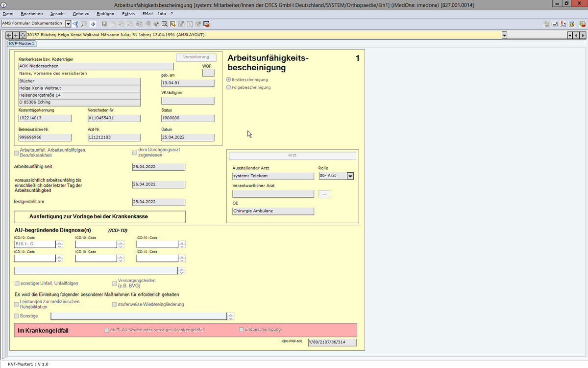588x368 pixels.
Task: Click the ICD-10 code field containing E10.1- G
Action: tap(35, 244)
